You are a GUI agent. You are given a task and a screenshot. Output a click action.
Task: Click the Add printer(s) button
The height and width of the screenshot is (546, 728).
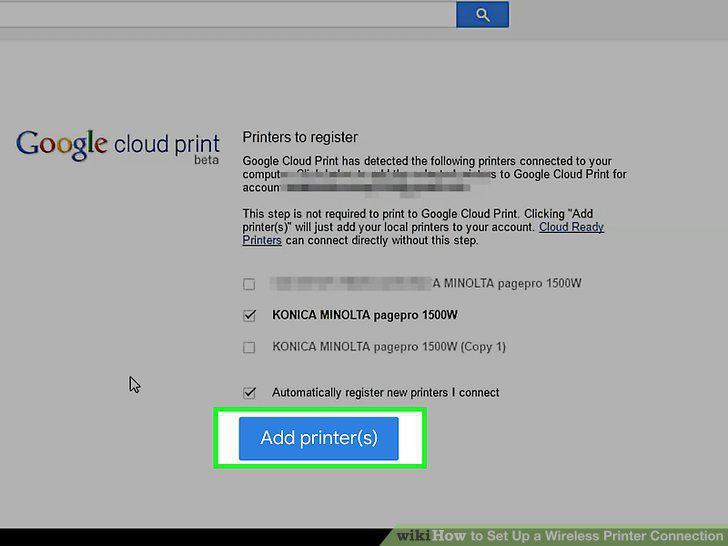(x=318, y=438)
